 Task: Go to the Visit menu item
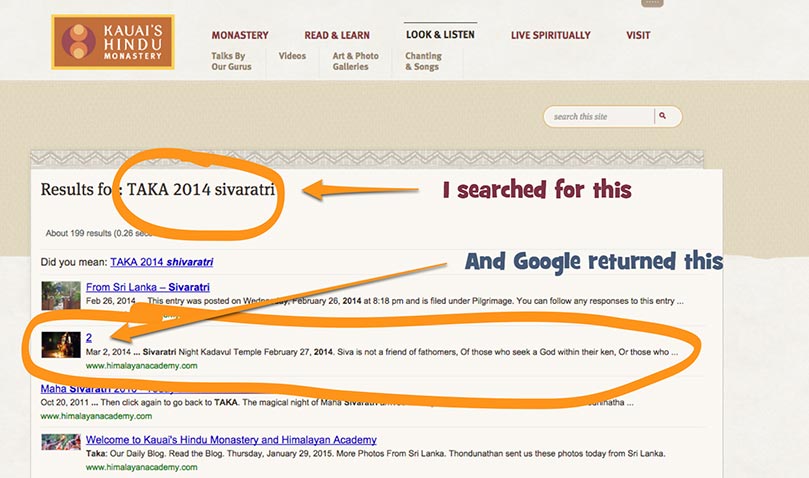[638, 36]
